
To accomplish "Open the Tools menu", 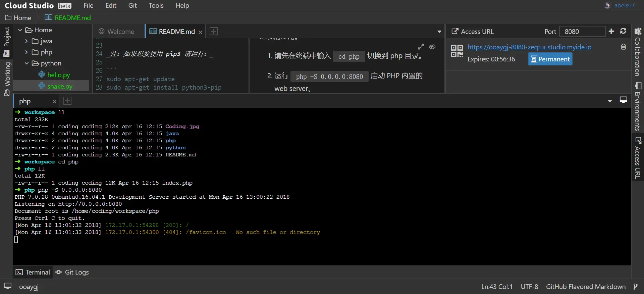I will coord(156,5).
